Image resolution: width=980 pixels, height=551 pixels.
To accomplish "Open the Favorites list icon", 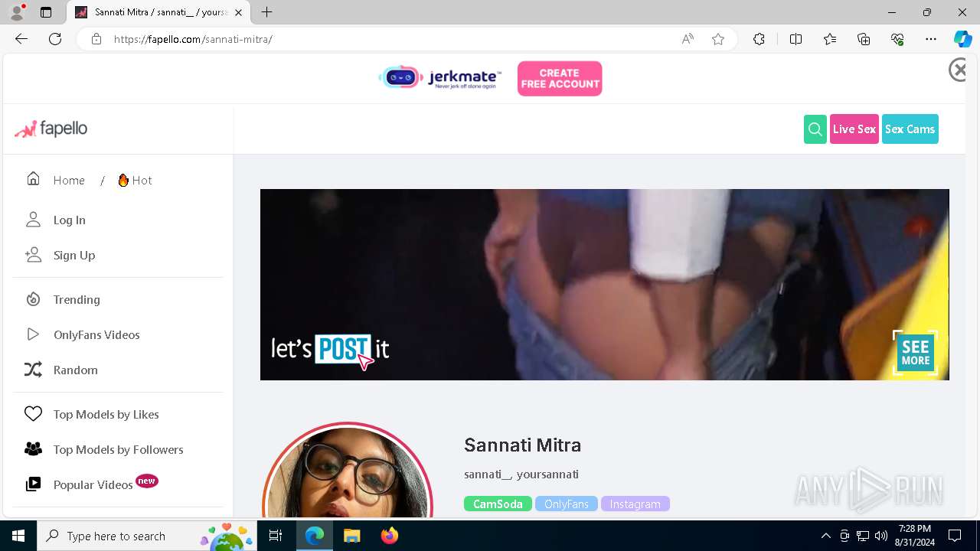I will click(830, 39).
